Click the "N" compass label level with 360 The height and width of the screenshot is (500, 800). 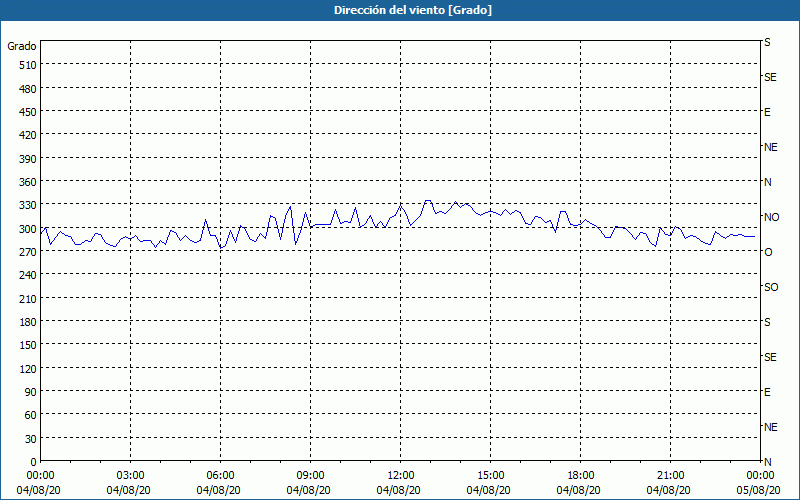coord(767,182)
